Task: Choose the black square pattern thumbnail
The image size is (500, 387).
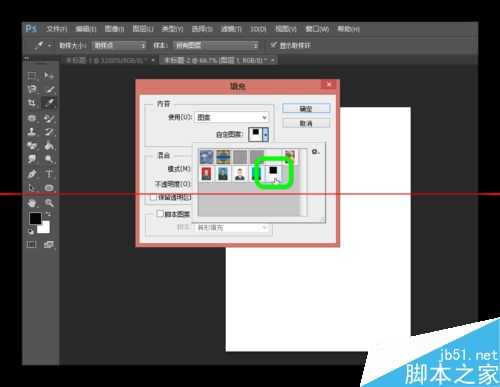Action: tap(273, 173)
